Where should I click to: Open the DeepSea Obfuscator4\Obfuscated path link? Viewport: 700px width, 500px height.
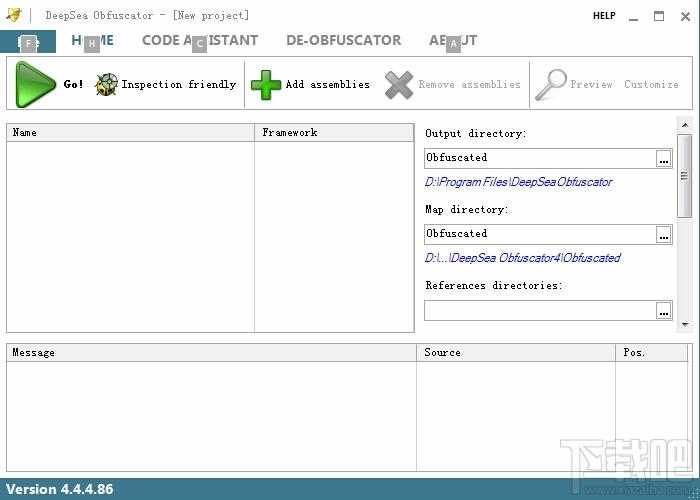(x=522, y=258)
